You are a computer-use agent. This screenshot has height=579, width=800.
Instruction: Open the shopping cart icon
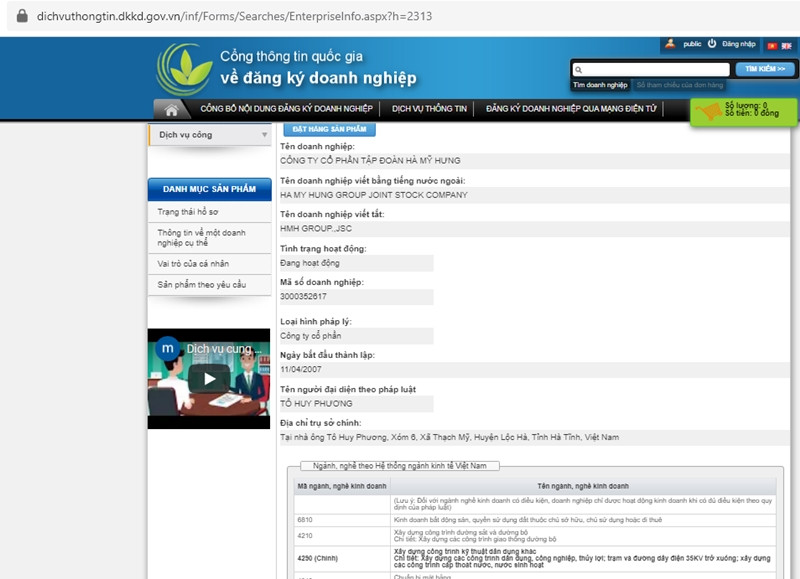tap(708, 111)
